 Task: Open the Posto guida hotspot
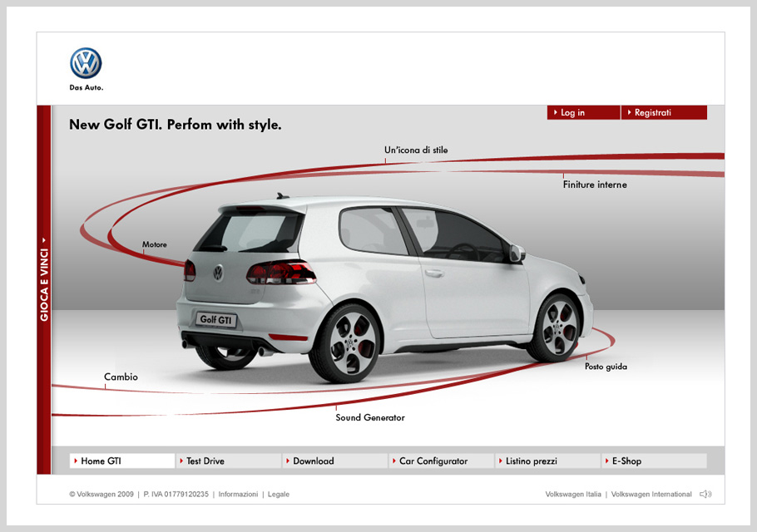tap(606, 367)
